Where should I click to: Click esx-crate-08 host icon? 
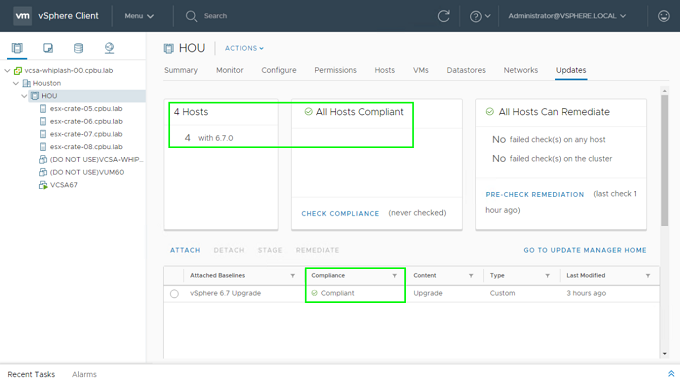pos(43,147)
